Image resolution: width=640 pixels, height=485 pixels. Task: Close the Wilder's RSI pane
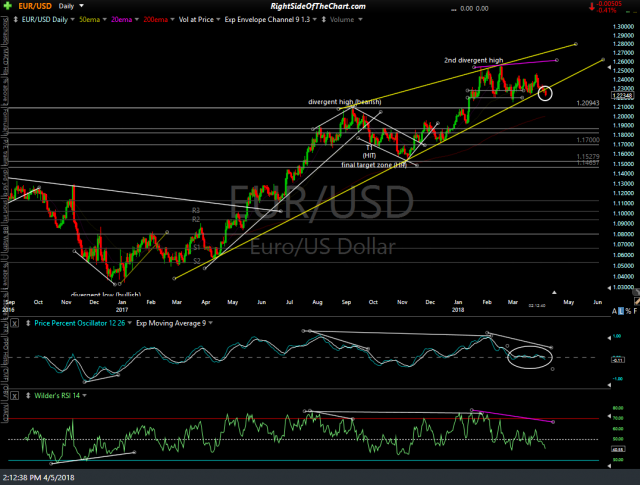point(14,396)
